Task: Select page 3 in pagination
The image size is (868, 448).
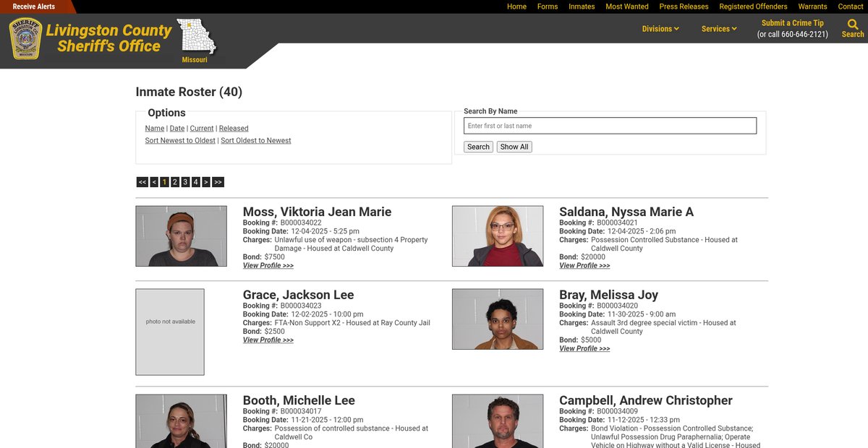Action: (x=185, y=182)
